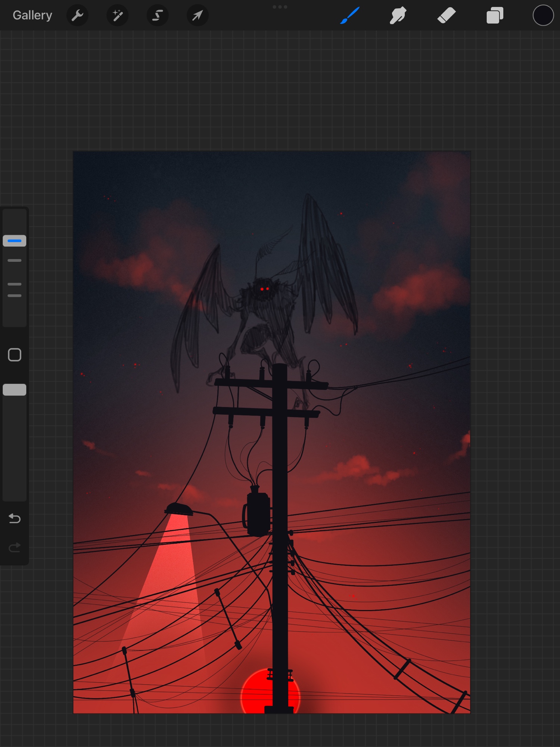Tap the transformer on the utility pole

(258, 512)
